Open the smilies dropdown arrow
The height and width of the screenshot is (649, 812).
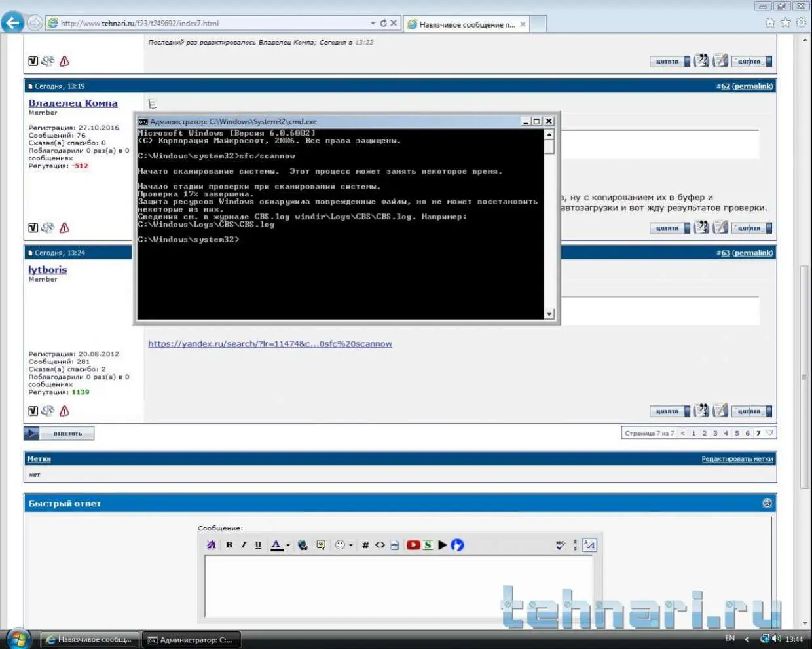pyautogui.click(x=351, y=545)
